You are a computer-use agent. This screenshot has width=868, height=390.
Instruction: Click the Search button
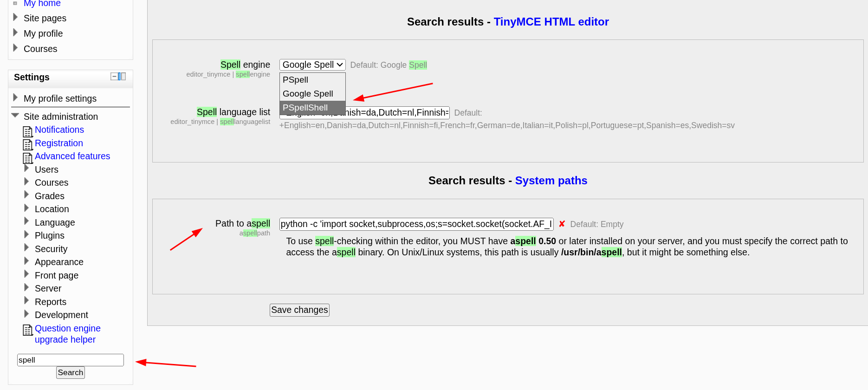71,372
